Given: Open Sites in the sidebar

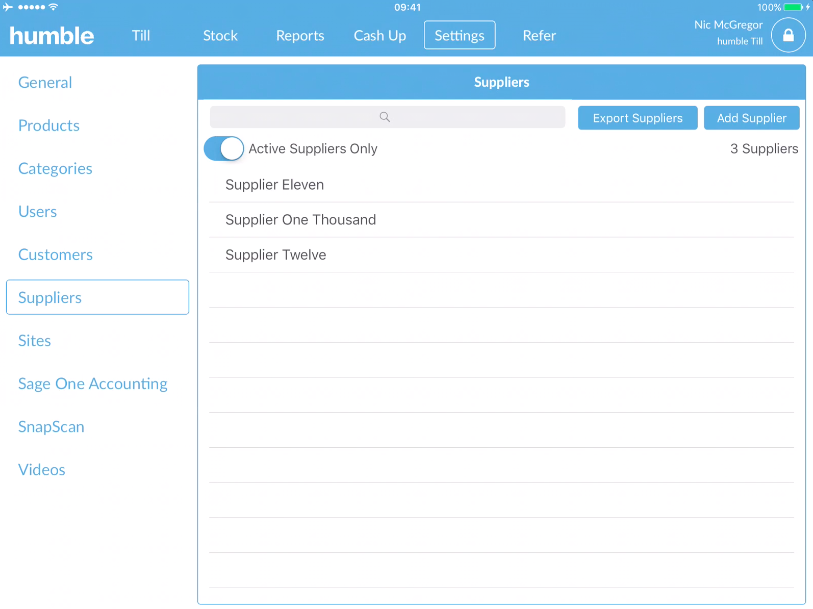Looking at the screenshot, I should (34, 341).
